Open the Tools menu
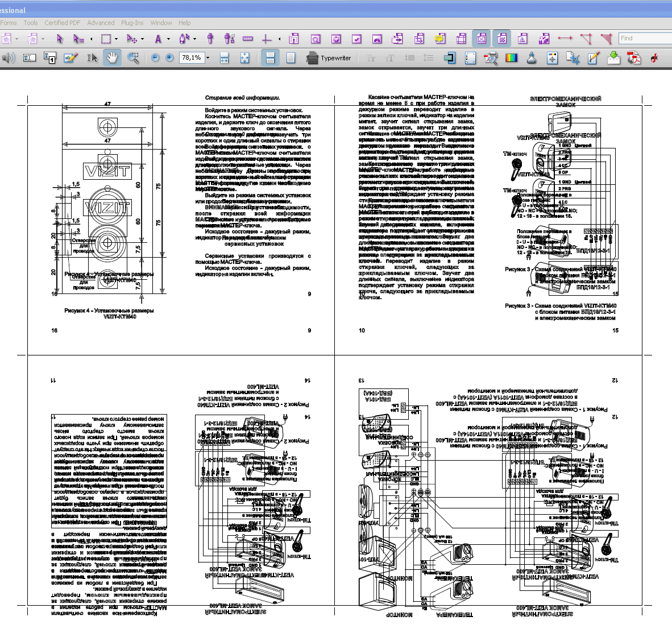 tap(31, 23)
